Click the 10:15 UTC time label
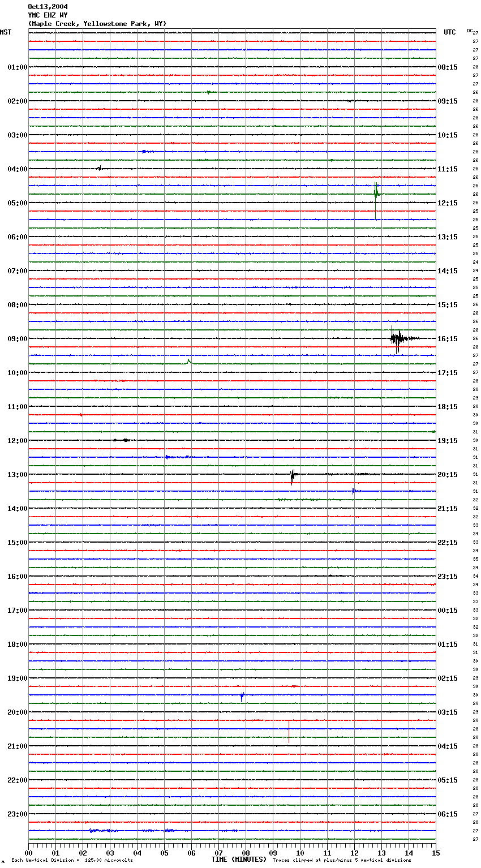The width and height of the screenshot is (481, 868). pyautogui.click(x=448, y=135)
